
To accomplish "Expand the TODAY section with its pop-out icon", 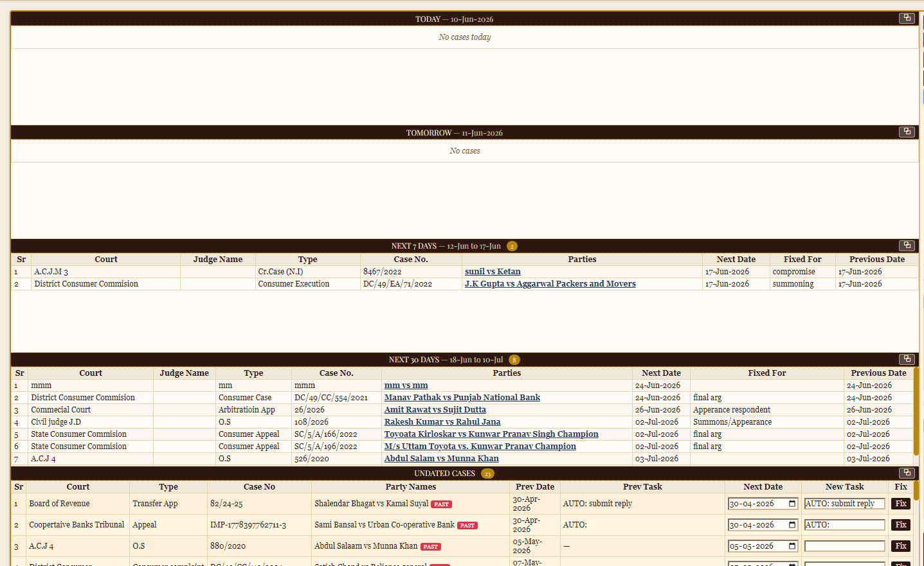I will (x=907, y=18).
